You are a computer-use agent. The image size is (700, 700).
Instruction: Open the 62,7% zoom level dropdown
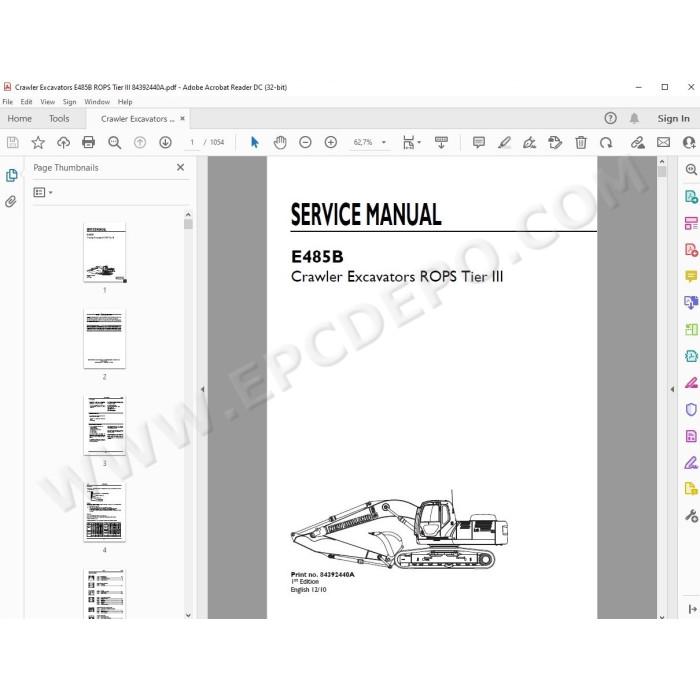tap(369, 142)
